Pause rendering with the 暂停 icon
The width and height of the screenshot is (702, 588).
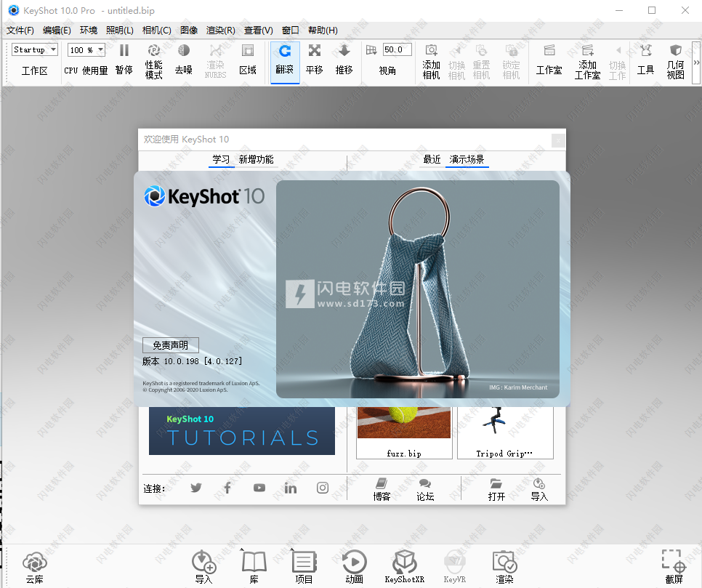(x=124, y=60)
